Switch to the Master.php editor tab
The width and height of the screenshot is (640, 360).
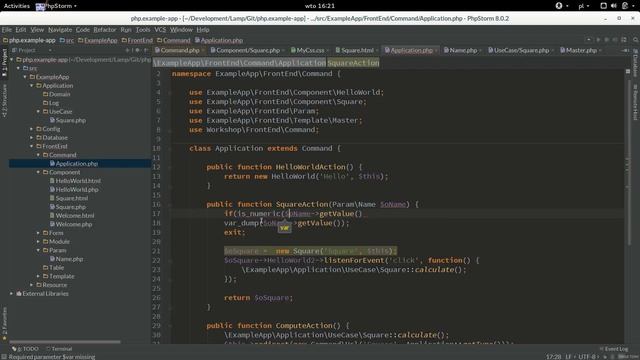tap(581, 50)
